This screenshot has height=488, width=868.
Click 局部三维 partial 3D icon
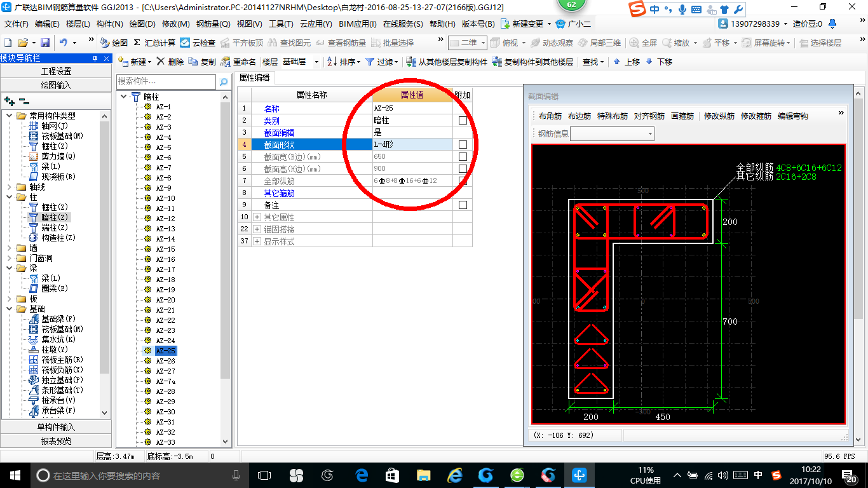click(x=599, y=43)
